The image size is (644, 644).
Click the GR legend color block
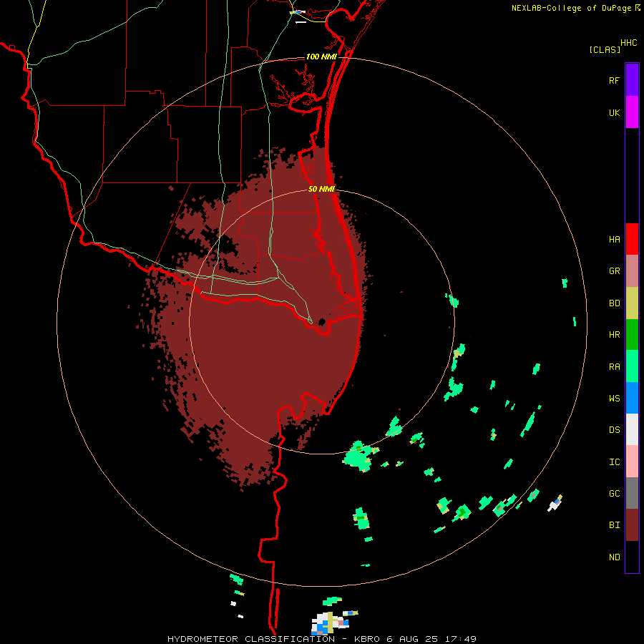point(632,271)
